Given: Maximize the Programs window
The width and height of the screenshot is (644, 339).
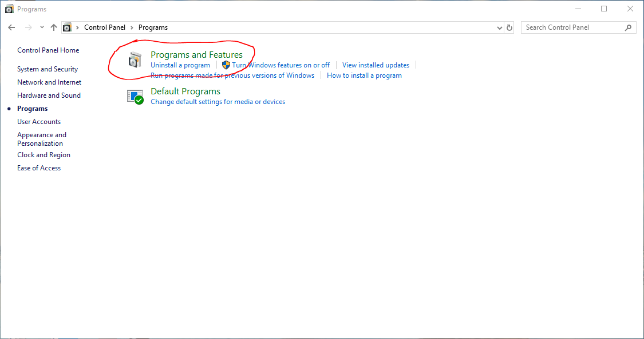Looking at the screenshot, I should pyautogui.click(x=604, y=9).
